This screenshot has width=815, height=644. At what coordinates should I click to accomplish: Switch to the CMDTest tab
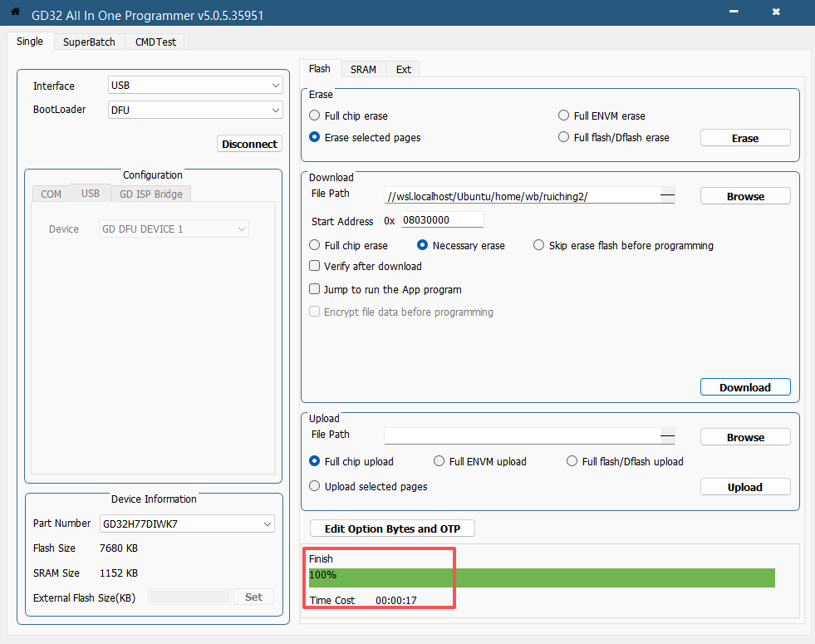click(155, 42)
